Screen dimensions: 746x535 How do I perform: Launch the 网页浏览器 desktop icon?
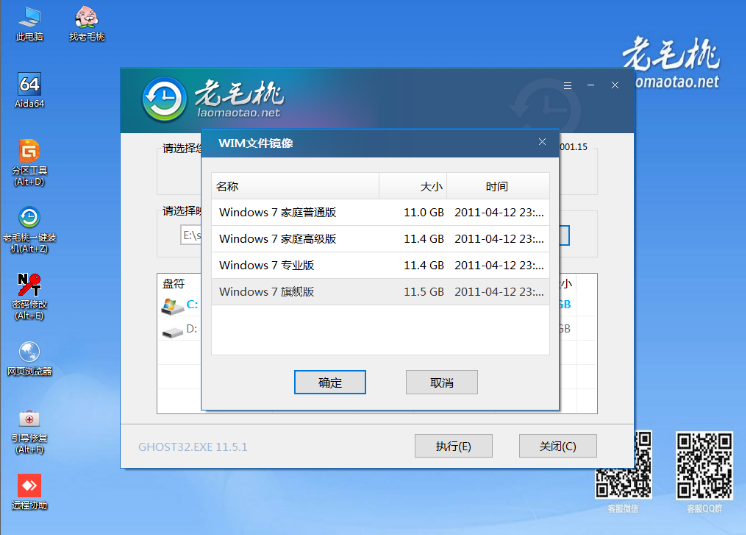click(x=29, y=359)
